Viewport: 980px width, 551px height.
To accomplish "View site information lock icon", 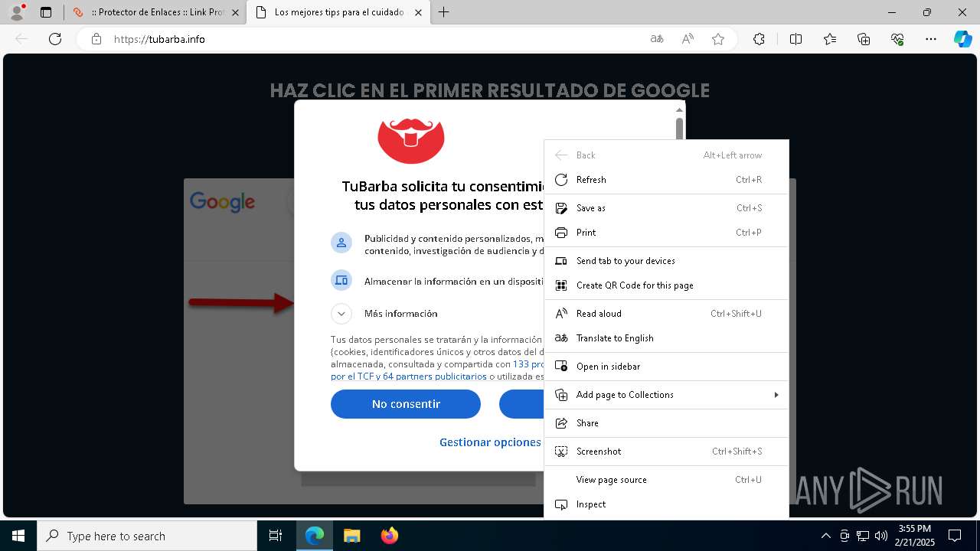I will tap(96, 39).
